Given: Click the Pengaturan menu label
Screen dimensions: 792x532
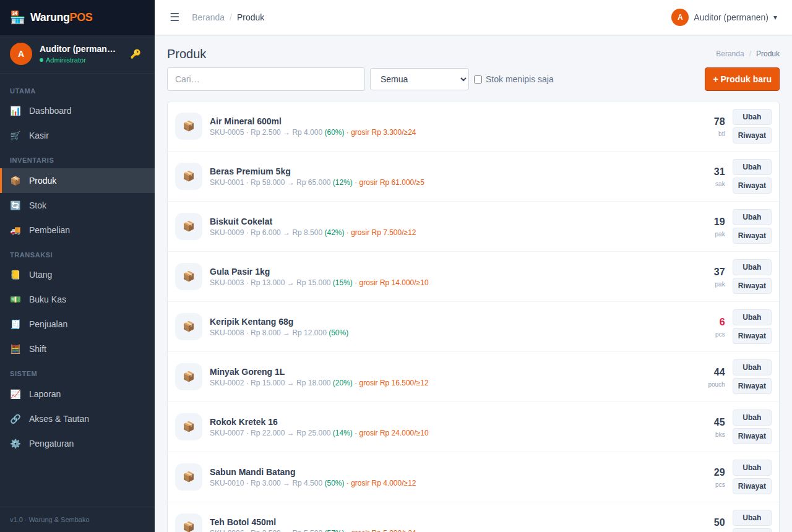Looking at the screenshot, I should tap(51, 444).
